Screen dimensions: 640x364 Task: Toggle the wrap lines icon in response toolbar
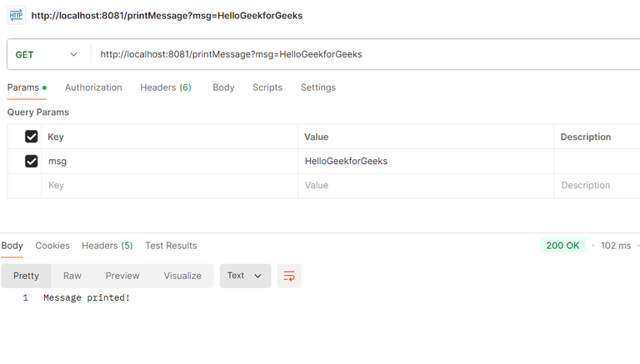point(289,276)
